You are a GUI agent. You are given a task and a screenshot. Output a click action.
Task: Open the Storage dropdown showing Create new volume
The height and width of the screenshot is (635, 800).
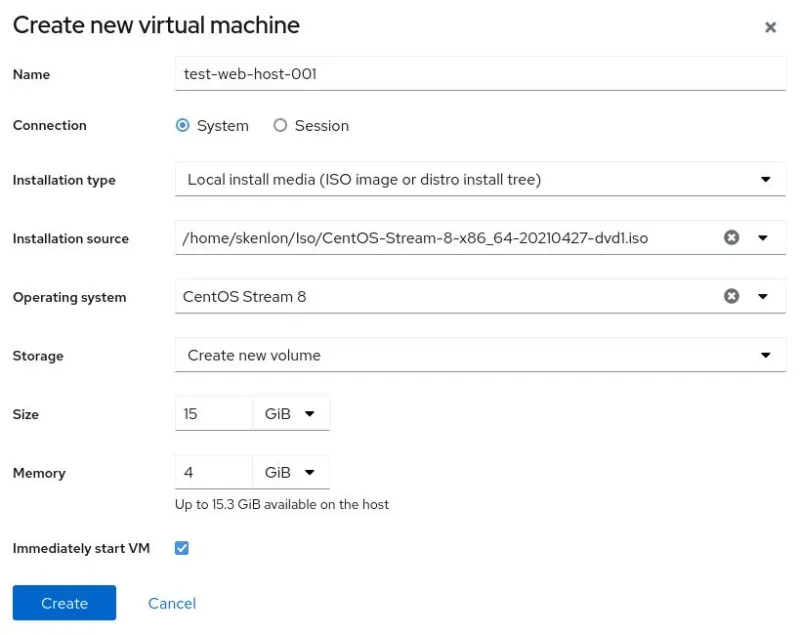click(x=763, y=355)
